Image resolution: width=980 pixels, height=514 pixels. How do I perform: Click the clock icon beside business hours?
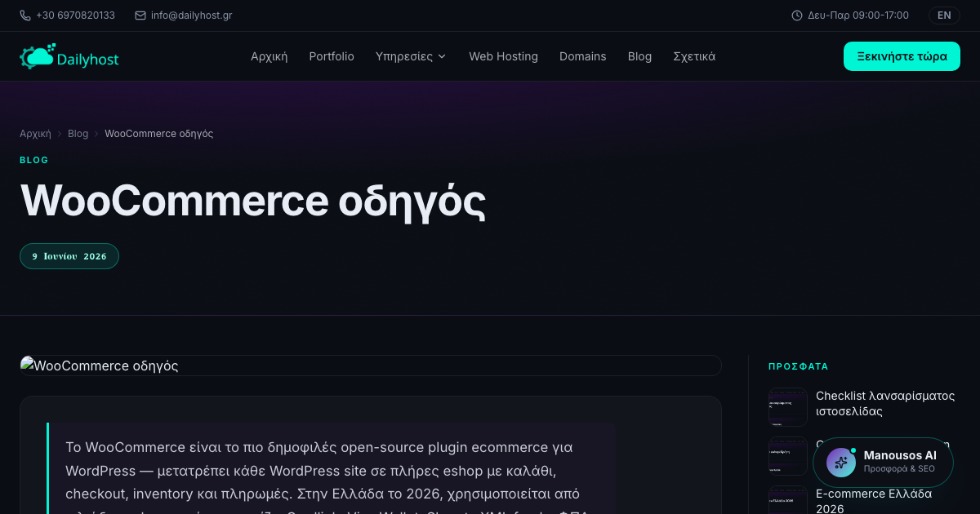(x=797, y=16)
